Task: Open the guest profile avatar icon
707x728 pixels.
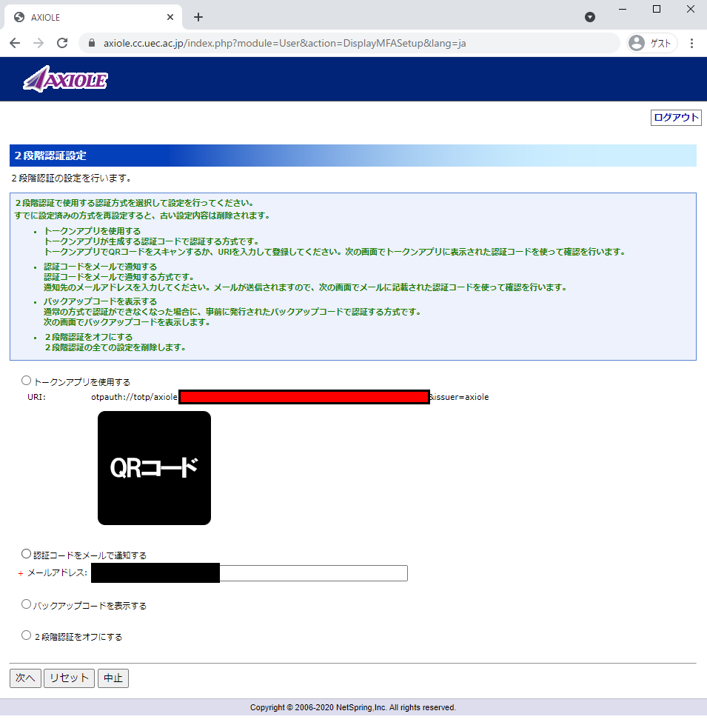Action: pyautogui.click(x=637, y=43)
